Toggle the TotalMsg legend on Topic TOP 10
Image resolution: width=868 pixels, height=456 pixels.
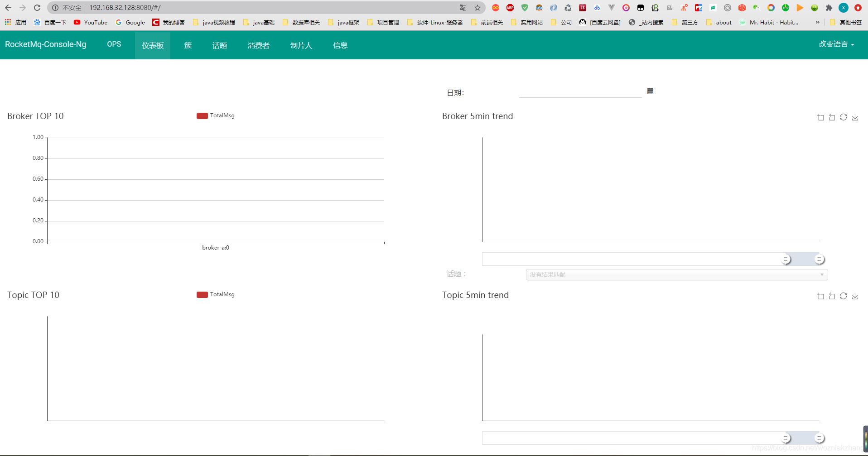(215, 294)
